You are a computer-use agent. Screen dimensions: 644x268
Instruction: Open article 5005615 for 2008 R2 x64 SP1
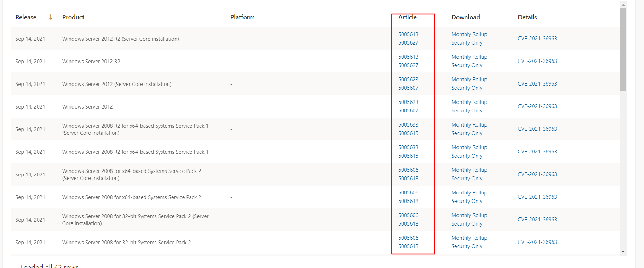tap(408, 156)
